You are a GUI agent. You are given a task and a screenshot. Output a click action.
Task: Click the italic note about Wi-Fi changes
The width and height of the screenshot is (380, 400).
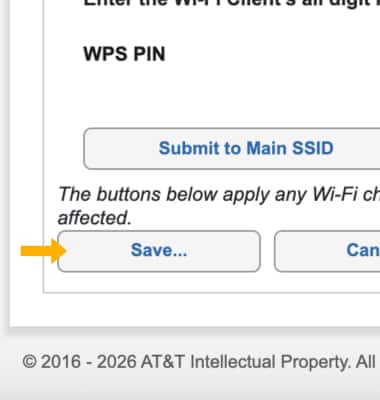tap(219, 206)
